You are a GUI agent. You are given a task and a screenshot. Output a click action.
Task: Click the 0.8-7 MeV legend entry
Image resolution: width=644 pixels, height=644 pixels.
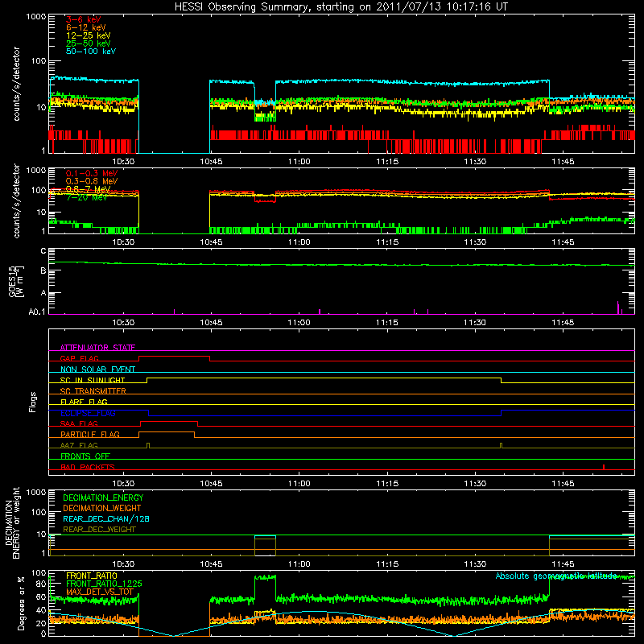[88, 189]
